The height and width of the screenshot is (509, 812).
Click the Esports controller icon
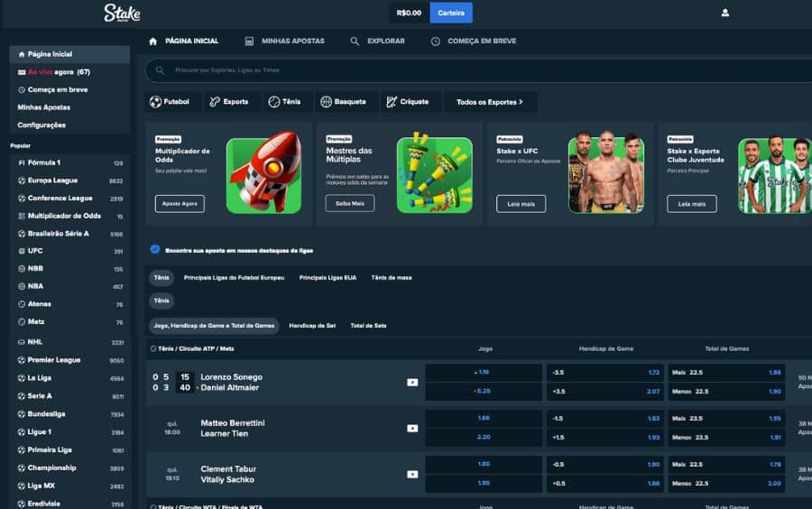tap(215, 102)
